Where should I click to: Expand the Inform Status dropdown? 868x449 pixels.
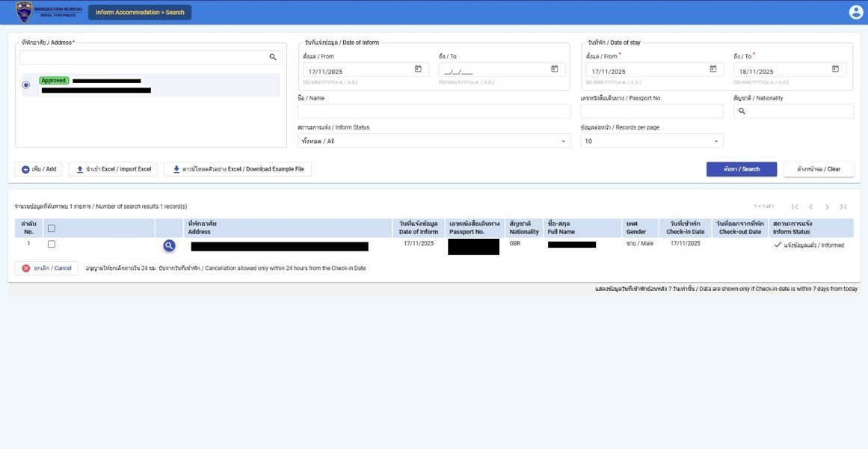coord(434,141)
